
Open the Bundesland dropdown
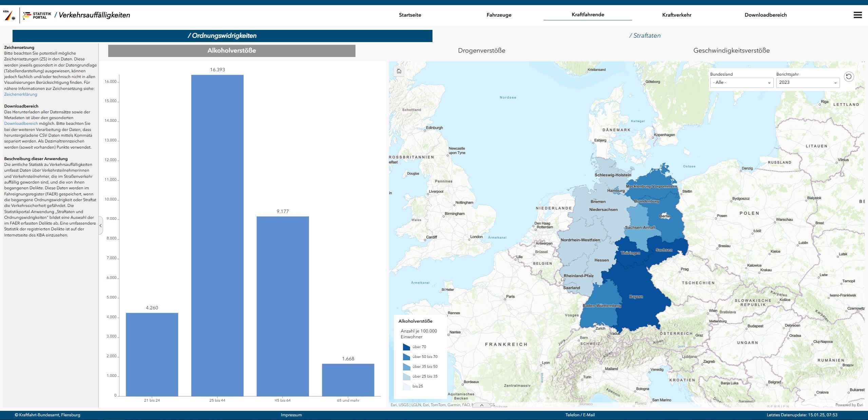tap(741, 82)
